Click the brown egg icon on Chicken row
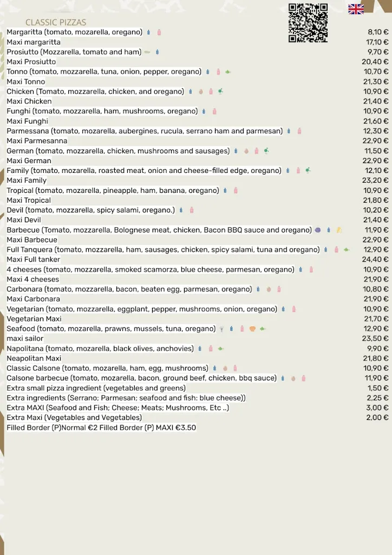392x555 pixels. (x=201, y=92)
